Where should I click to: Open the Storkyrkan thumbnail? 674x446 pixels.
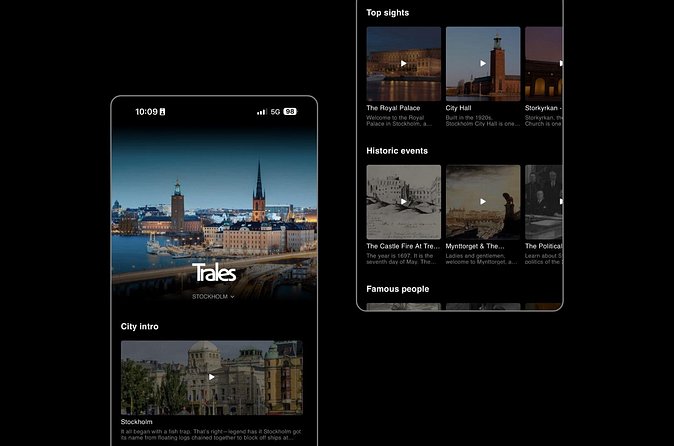pyautogui.click(x=543, y=64)
